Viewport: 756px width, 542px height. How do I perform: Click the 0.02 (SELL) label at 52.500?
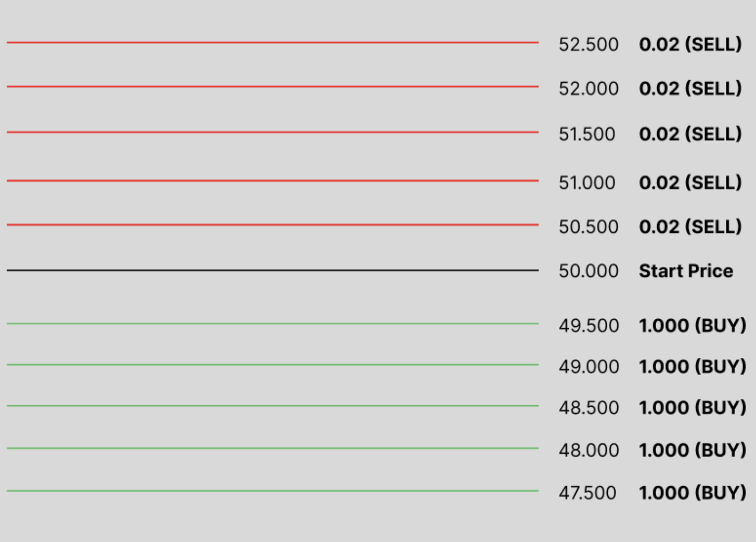tap(690, 45)
